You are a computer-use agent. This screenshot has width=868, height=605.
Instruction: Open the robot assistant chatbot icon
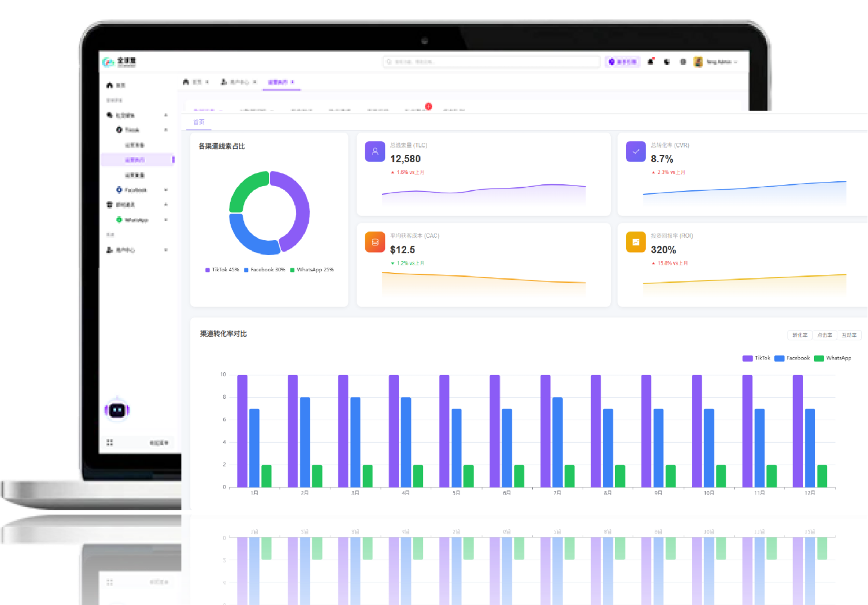click(x=117, y=411)
